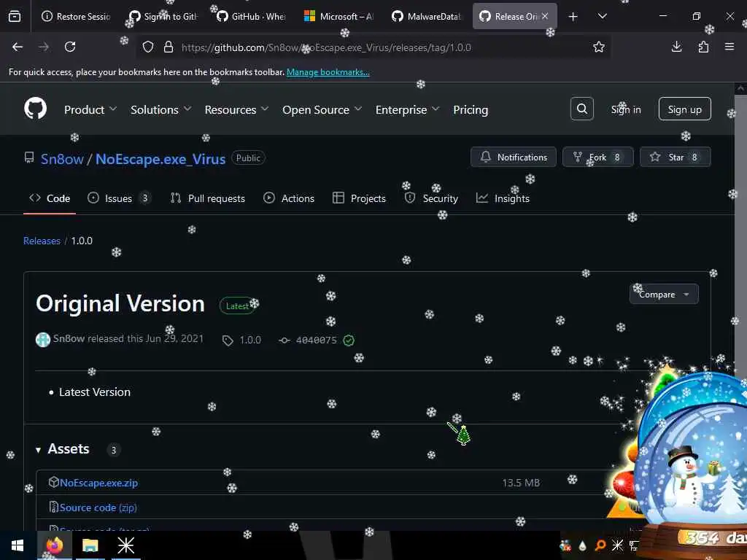The height and width of the screenshot is (560, 747).
Task: Star the repository
Action: click(675, 157)
